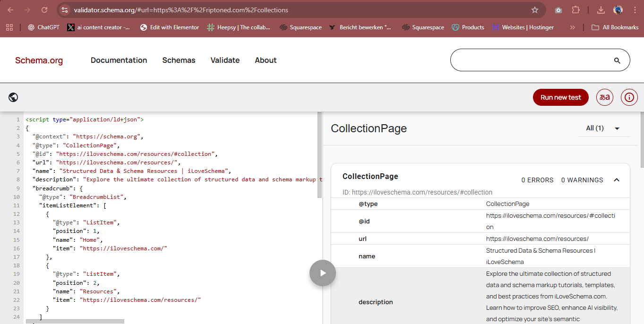Open the All Bookmarks folder
Screen dimensions: 644x324
coord(615,27)
